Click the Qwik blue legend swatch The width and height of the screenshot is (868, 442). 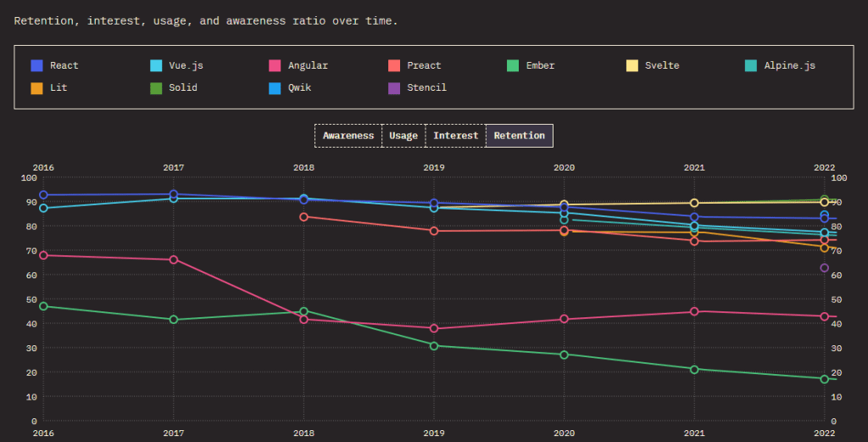pos(275,87)
